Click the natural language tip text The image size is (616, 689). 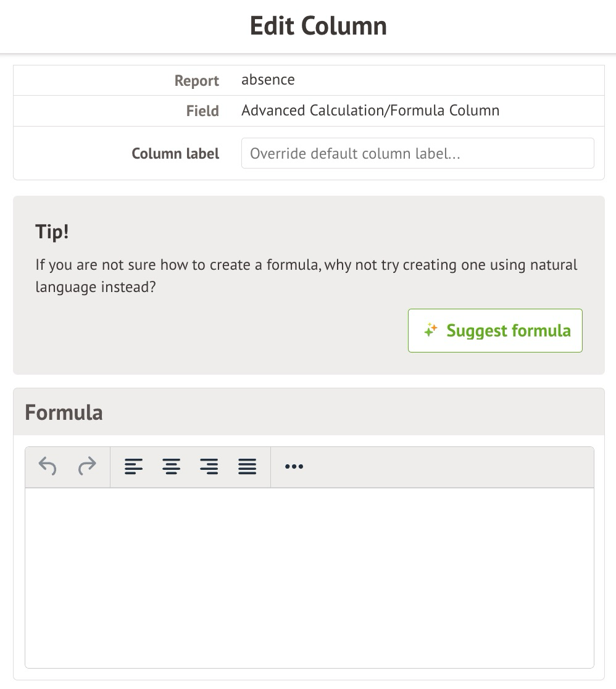306,276
